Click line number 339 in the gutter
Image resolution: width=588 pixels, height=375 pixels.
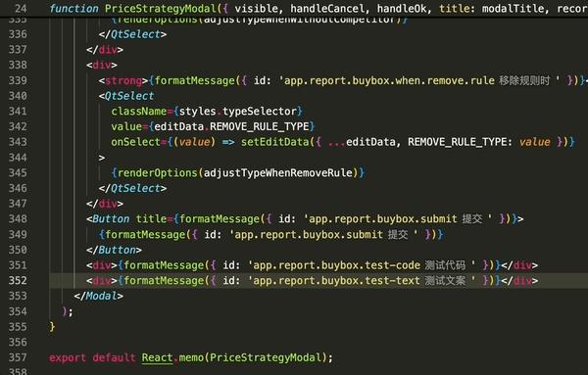click(x=18, y=80)
